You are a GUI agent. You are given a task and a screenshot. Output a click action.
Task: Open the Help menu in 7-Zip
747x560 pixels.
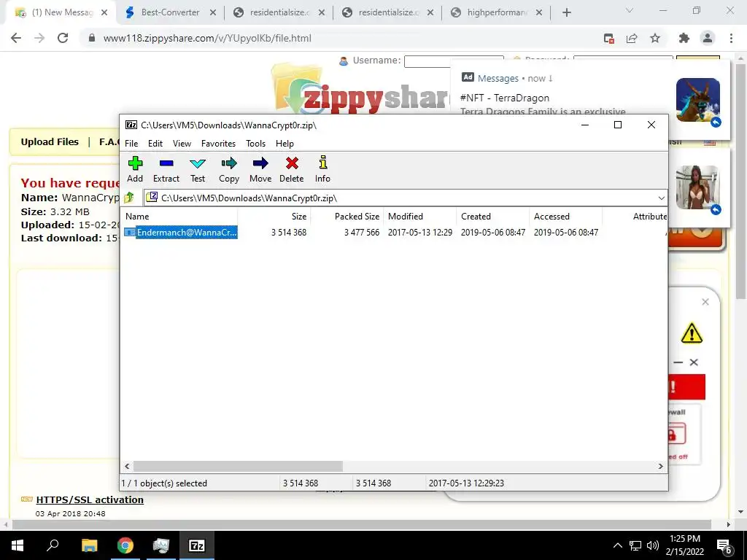[x=285, y=144]
